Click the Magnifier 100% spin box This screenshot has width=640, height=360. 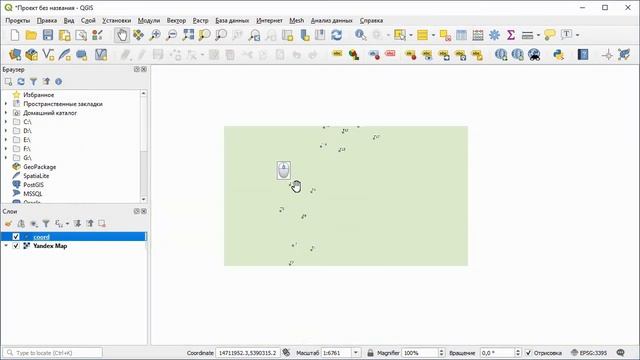423,353
